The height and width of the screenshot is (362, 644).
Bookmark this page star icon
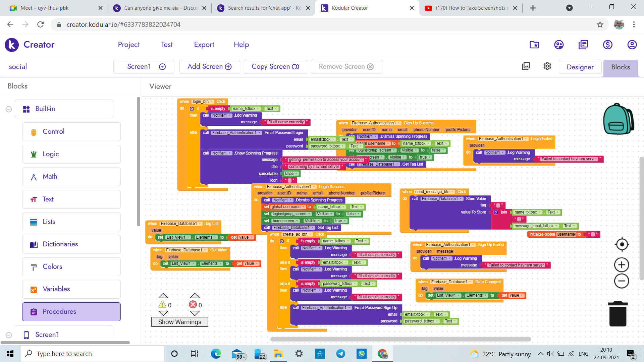tap(600, 24)
